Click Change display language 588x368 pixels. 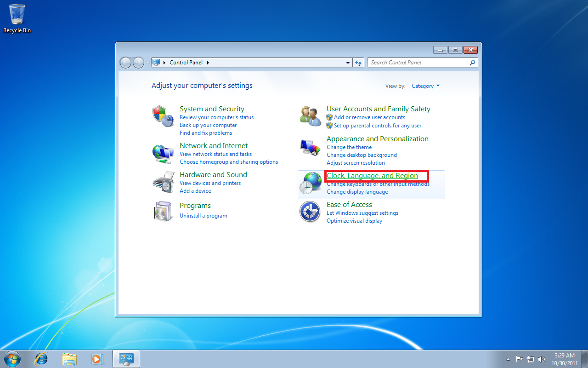[x=357, y=192]
